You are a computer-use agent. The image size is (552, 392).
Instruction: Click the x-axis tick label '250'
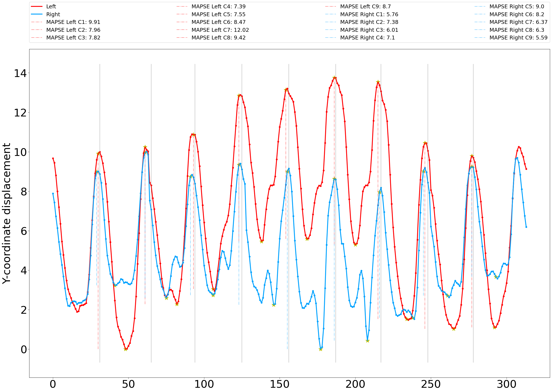click(x=431, y=384)
